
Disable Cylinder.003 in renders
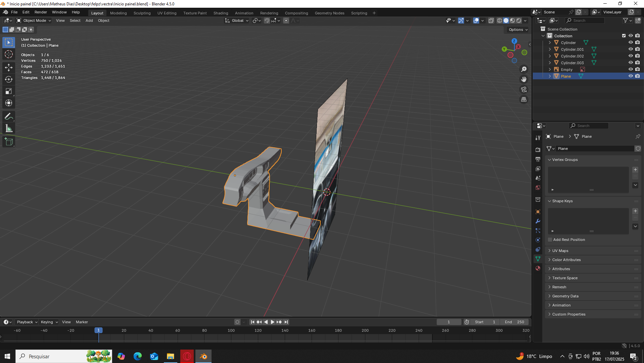tap(638, 63)
